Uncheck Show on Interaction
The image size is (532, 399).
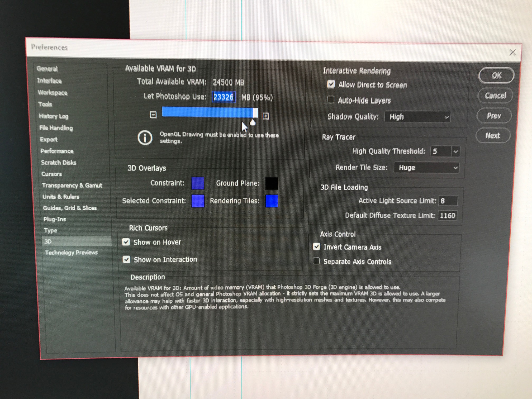click(x=126, y=259)
